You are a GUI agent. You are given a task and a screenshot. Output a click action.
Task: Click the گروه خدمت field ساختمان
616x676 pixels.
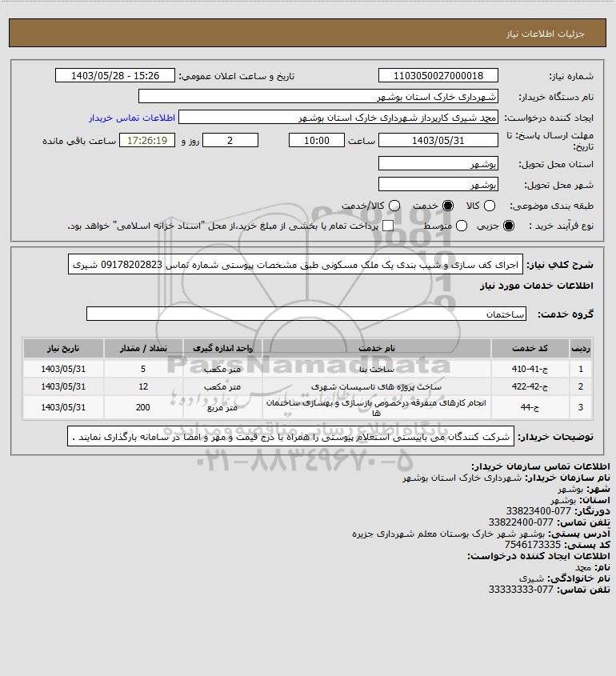point(306,314)
